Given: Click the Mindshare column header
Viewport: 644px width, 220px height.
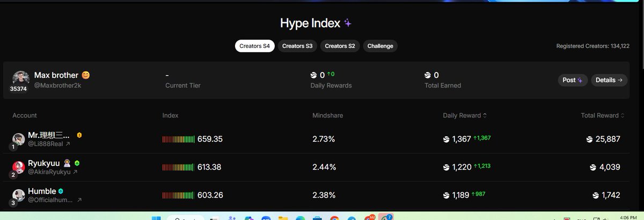Looking at the screenshot, I should 328,115.
